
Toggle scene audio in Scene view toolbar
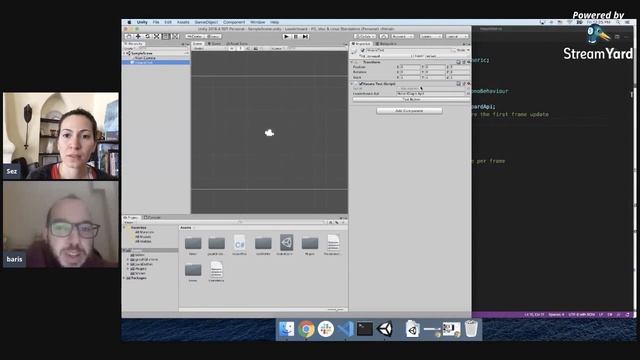coord(248,48)
